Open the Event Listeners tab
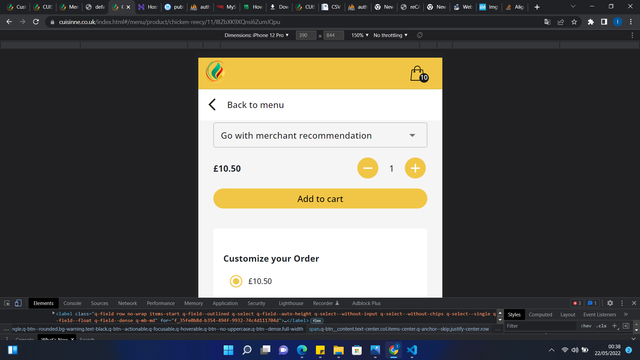 600,315
